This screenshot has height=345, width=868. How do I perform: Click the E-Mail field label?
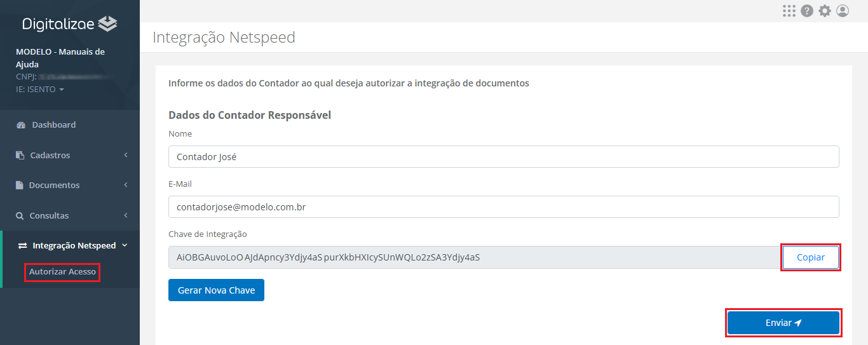coord(180,184)
